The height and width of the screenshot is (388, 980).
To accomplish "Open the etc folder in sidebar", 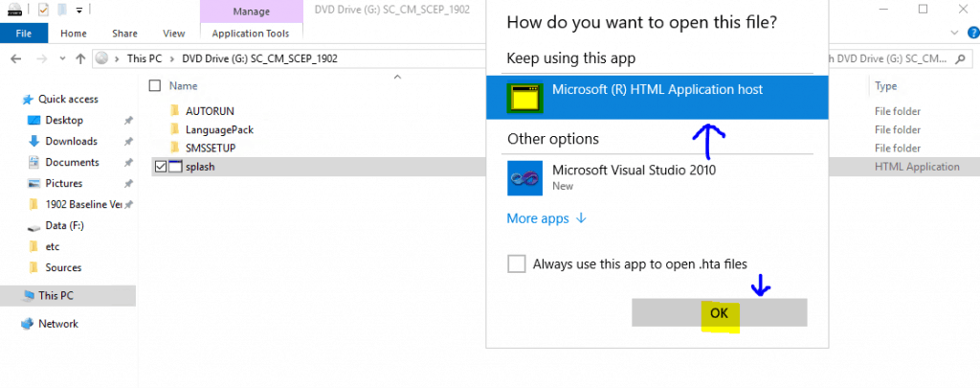I will pyautogui.click(x=53, y=246).
